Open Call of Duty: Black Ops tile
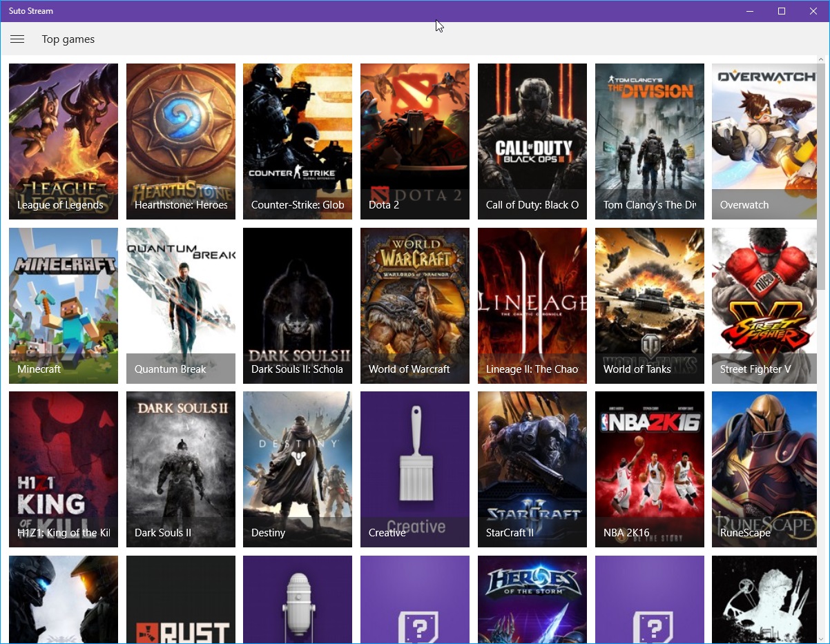830x644 pixels. click(532, 141)
